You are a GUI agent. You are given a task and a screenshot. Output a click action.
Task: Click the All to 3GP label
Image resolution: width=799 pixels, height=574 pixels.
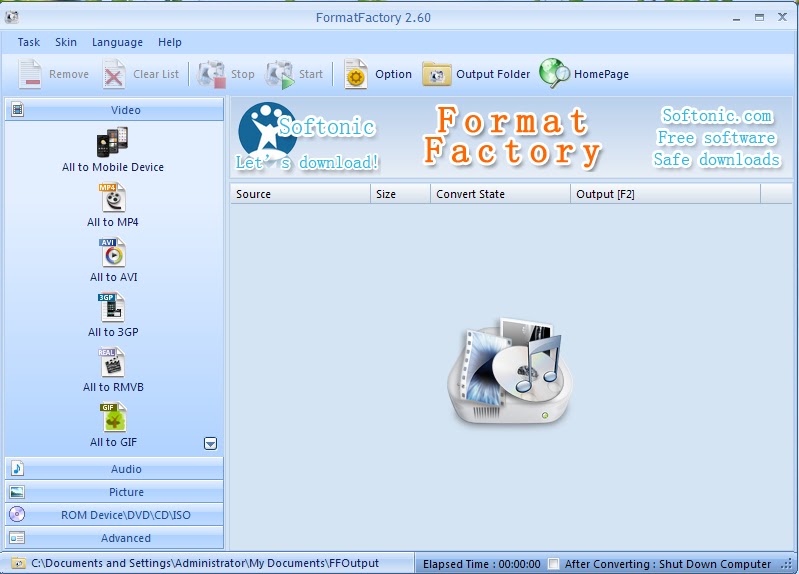[x=113, y=332]
